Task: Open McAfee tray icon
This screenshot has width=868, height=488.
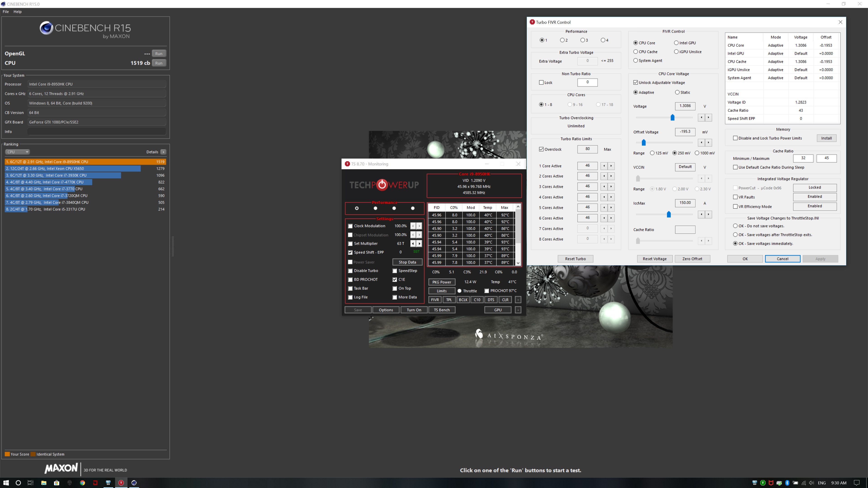Action: 771,483
